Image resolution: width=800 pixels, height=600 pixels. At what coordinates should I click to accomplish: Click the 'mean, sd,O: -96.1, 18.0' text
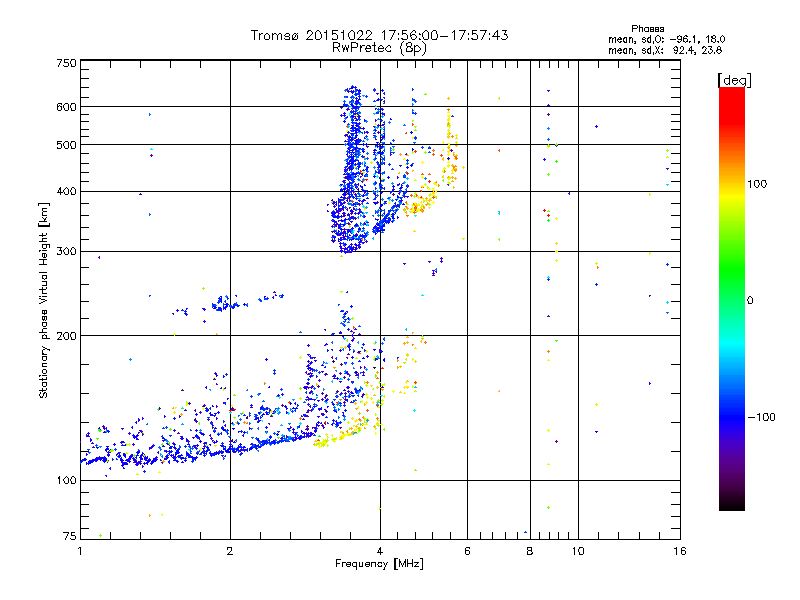click(666, 39)
